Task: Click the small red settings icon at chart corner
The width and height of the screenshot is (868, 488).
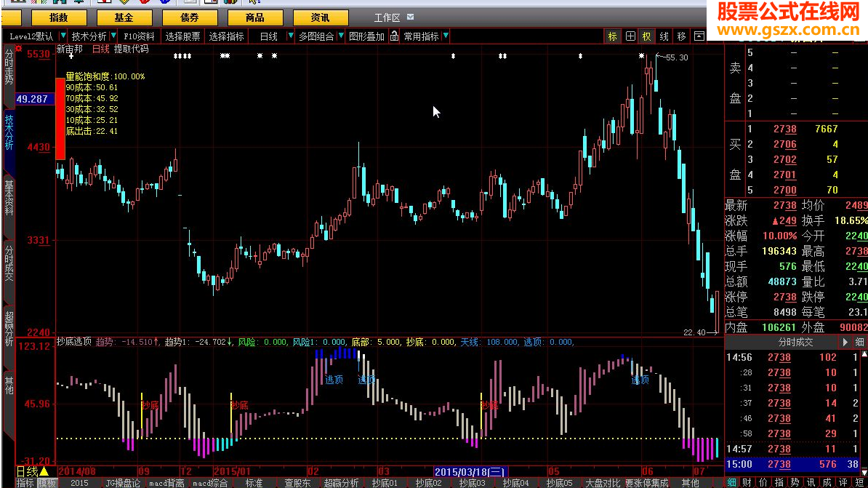Action: click(18, 49)
